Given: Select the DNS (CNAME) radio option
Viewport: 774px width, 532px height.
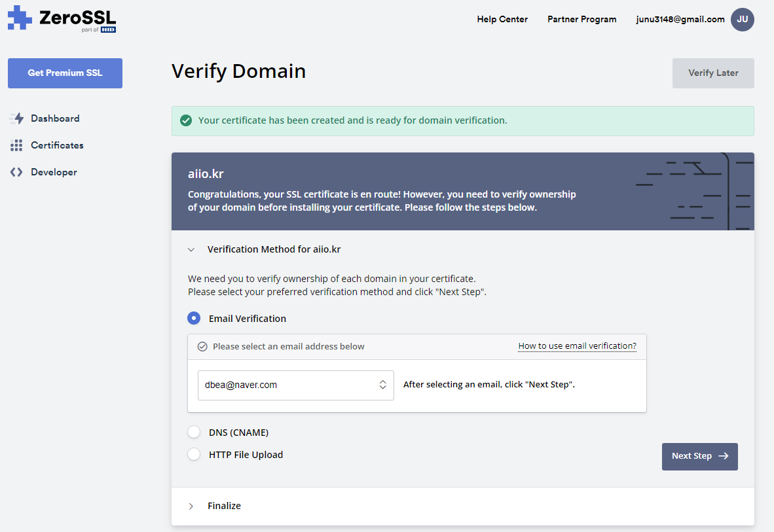Looking at the screenshot, I should (194, 433).
